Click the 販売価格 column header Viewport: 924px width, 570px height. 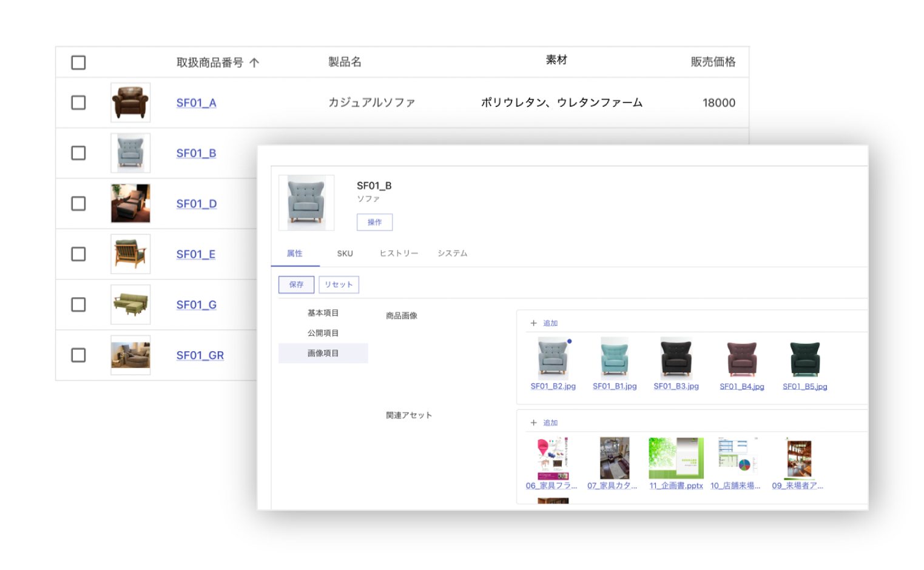point(713,62)
